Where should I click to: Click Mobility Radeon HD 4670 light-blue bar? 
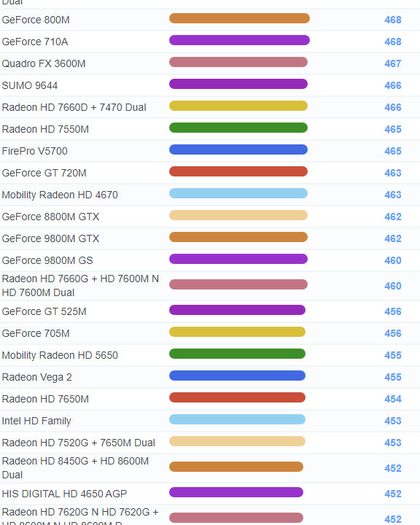click(x=238, y=193)
